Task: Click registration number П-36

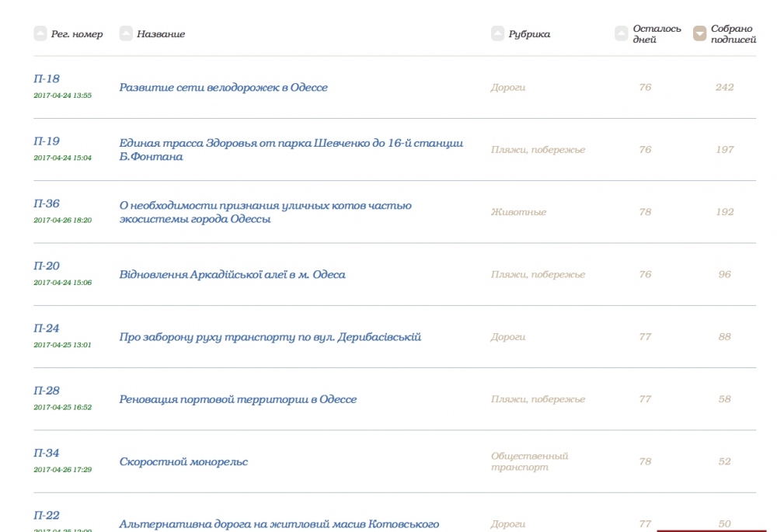Action: click(x=47, y=204)
